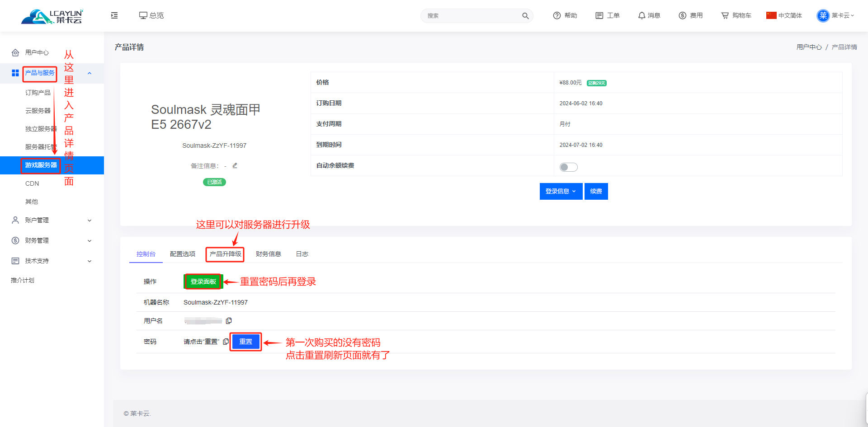The image size is (868, 427).
Task: Toggle the 自动余额续费 switch
Action: (569, 167)
